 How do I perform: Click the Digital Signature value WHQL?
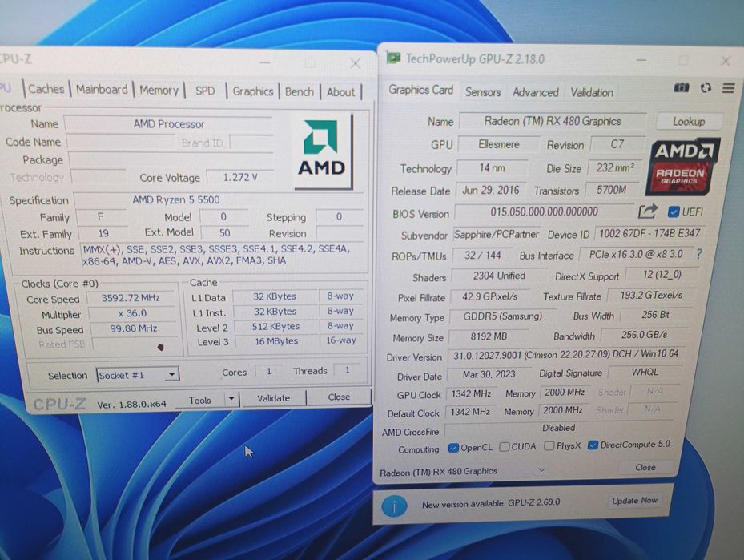click(x=645, y=372)
